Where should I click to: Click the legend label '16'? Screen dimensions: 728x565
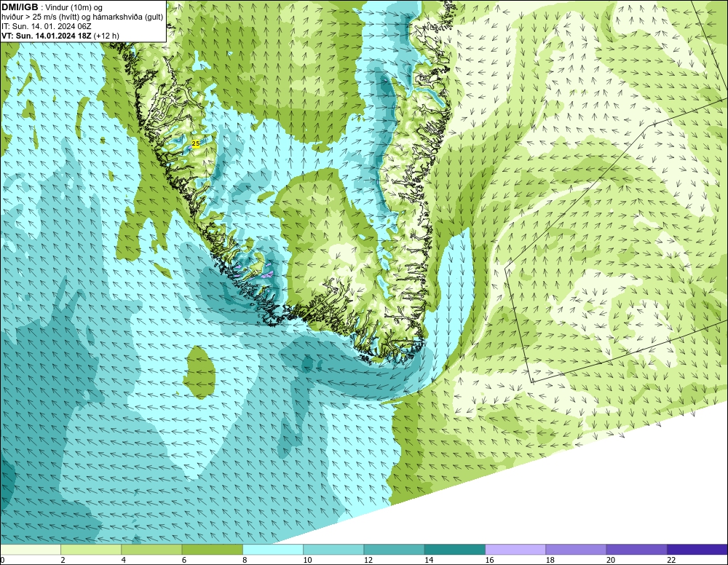pos(489,561)
